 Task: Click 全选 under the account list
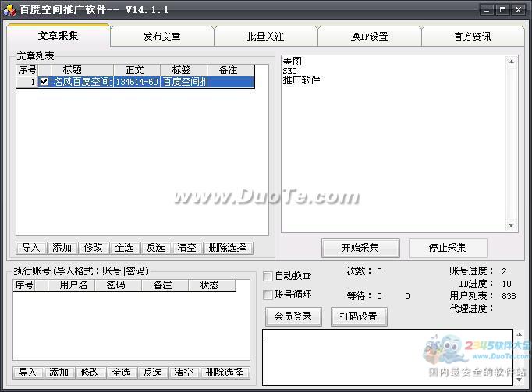[122, 373]
